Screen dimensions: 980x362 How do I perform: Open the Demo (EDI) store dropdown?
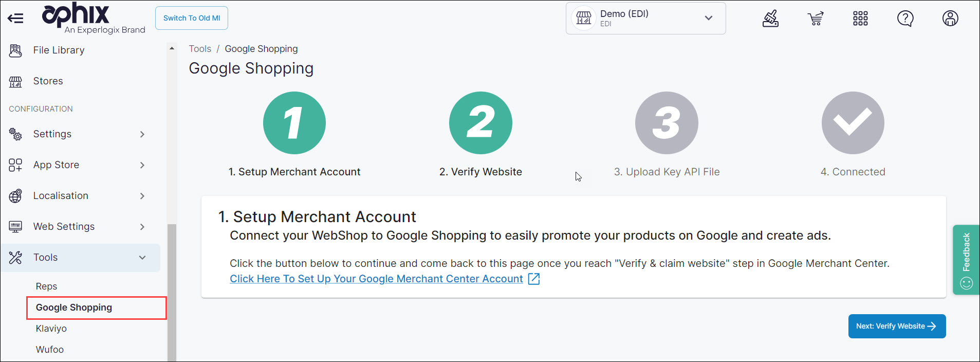[x=645, y=19]
